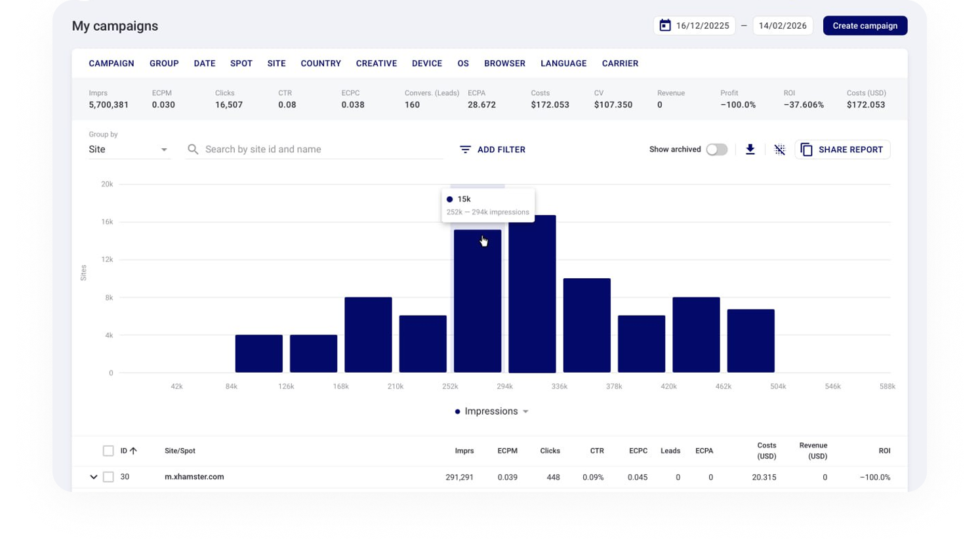980x555 pixels.
Task: Click the ADD FILTER button
Action: coord(493,150)
